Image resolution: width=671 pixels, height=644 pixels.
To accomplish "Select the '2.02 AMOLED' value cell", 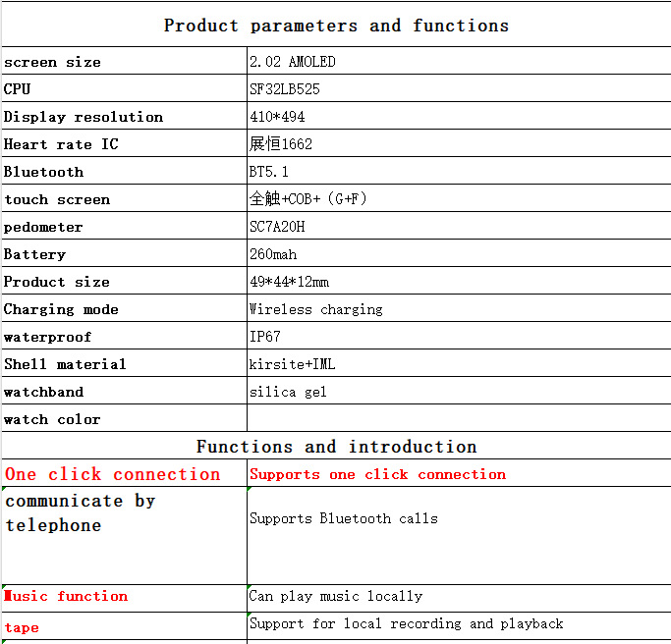I will tap(458, 62).
